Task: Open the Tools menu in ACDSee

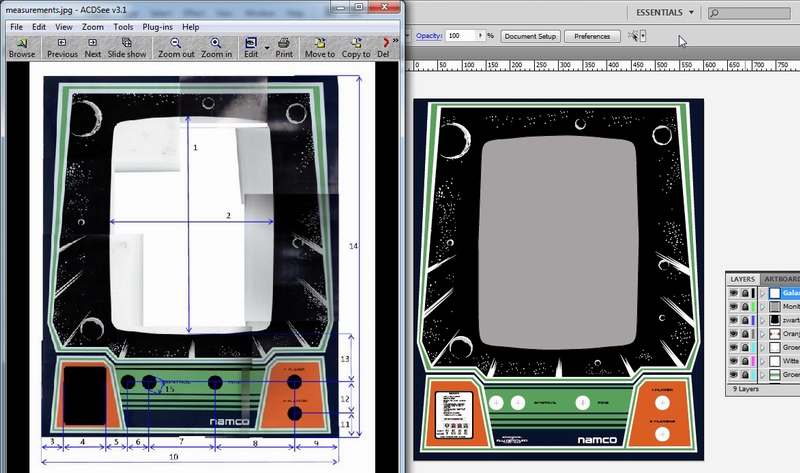Action: [123, 27]
